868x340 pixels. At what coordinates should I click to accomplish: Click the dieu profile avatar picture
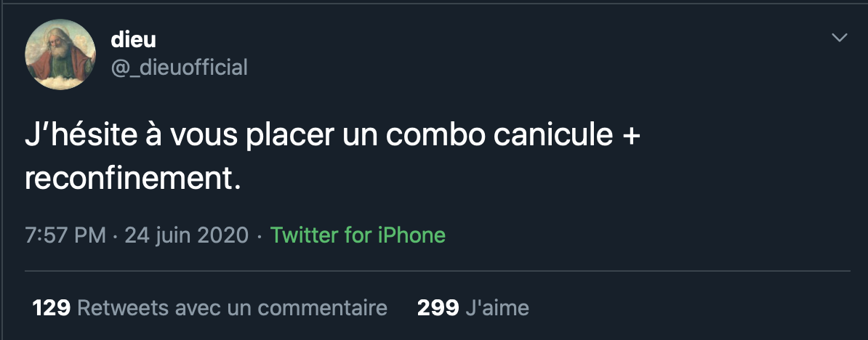point(60,54)
